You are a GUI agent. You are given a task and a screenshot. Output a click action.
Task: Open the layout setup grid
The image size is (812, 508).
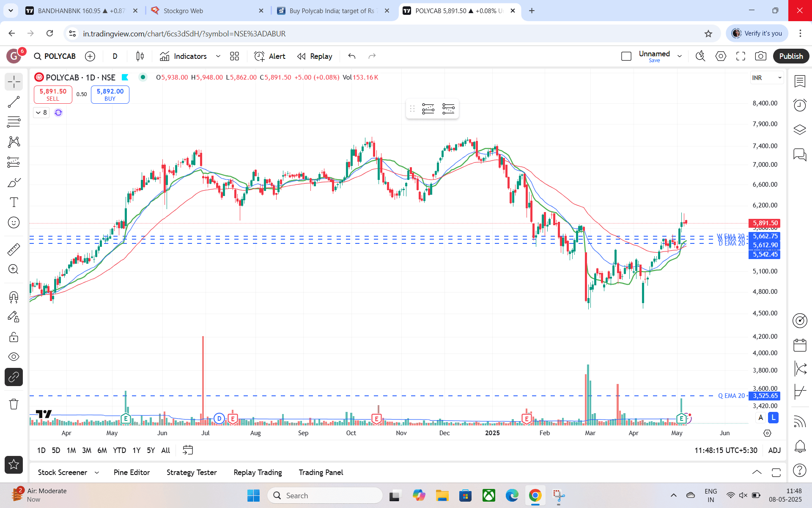tap(234, 56)
